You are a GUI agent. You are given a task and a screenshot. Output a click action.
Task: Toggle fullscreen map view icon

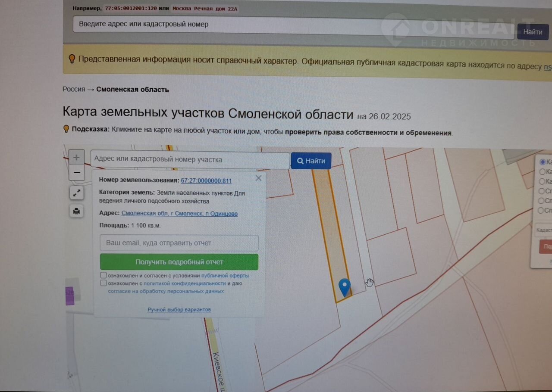pyautogui.click(x=76, y=193)
